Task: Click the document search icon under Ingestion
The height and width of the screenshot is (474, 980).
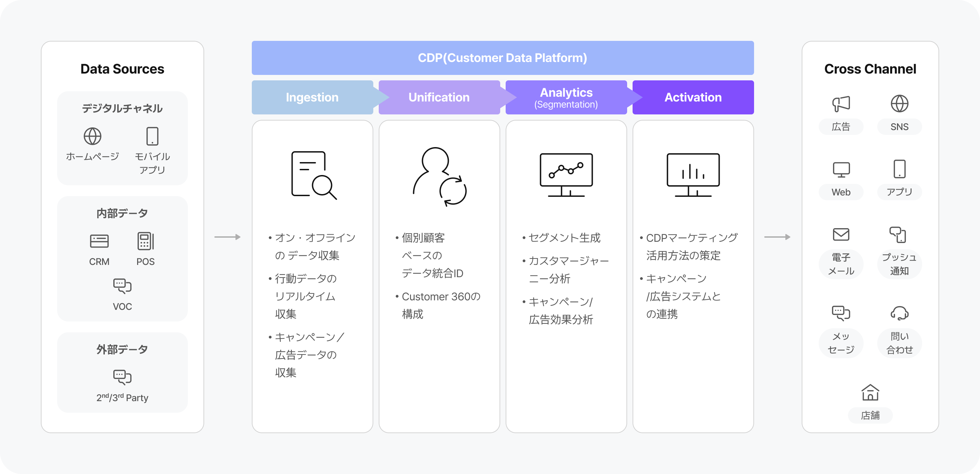Action: (x=313, y=175)
